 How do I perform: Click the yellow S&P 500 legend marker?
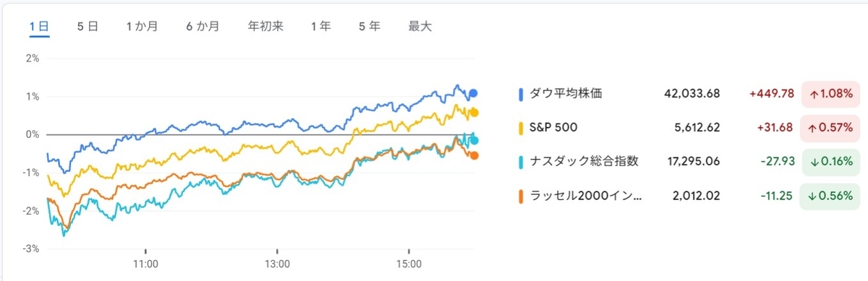pyautogui.click(x=521, y=127)
